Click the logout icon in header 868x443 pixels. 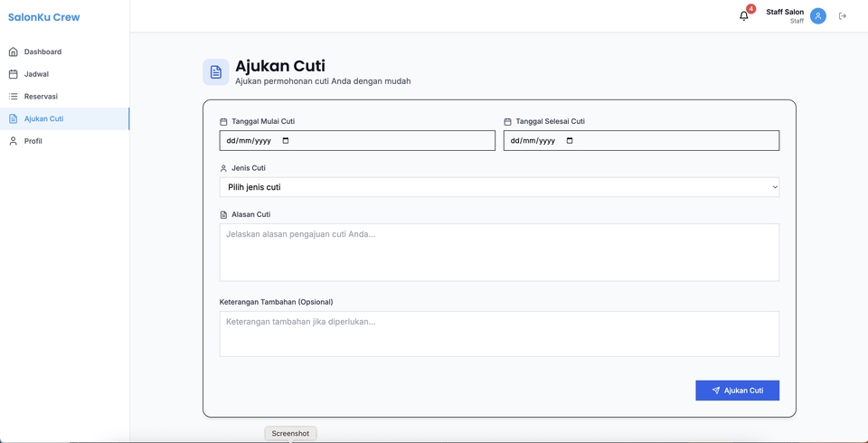[843, 16]
